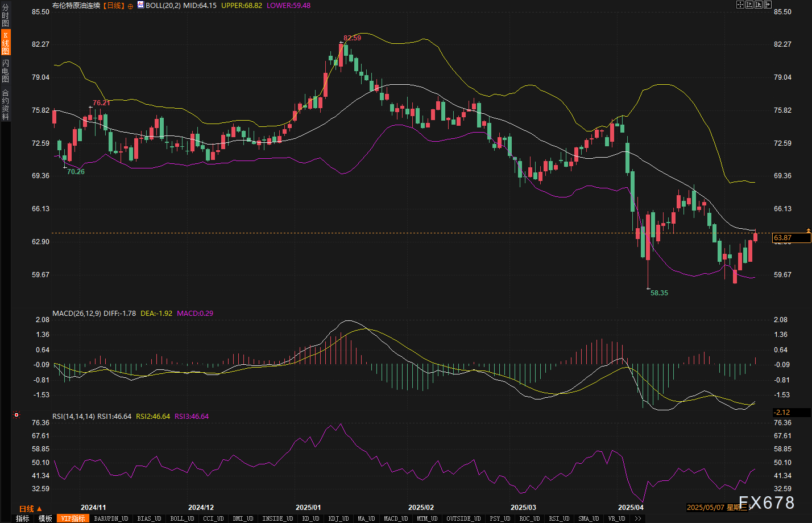
Task: Apply the MACD_UD indicator
Action: point(395,518)
